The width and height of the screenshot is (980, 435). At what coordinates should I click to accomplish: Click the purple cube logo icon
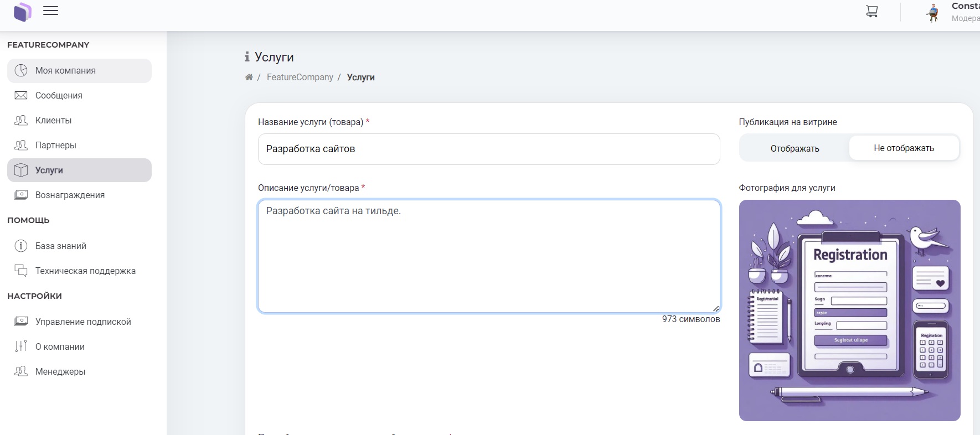(x=22, y=12)
